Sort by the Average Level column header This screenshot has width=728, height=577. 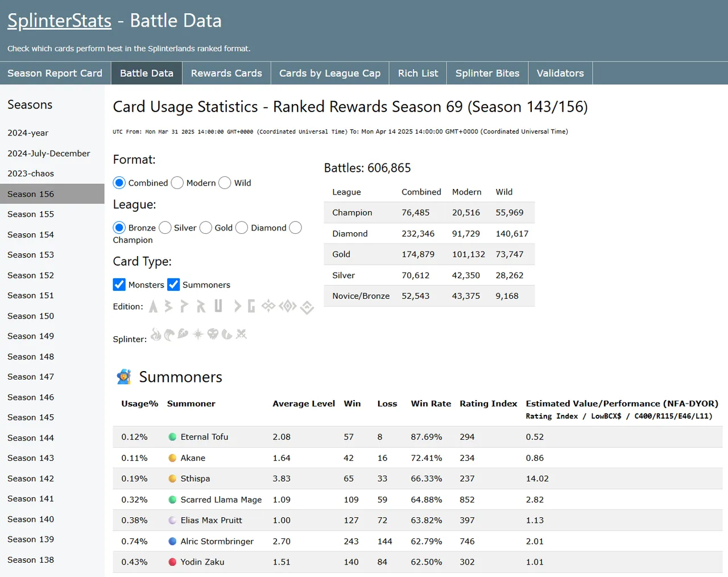[x=304, y=403]
